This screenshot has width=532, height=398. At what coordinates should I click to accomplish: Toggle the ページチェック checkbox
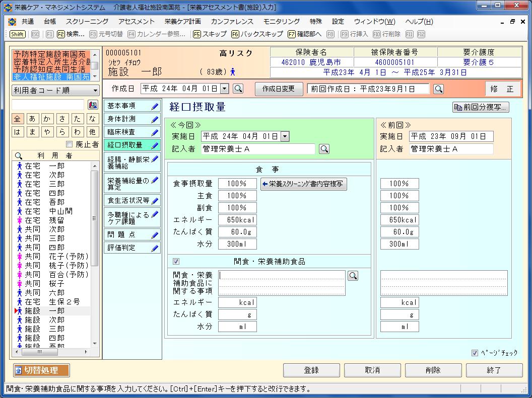tap(475, 353)
